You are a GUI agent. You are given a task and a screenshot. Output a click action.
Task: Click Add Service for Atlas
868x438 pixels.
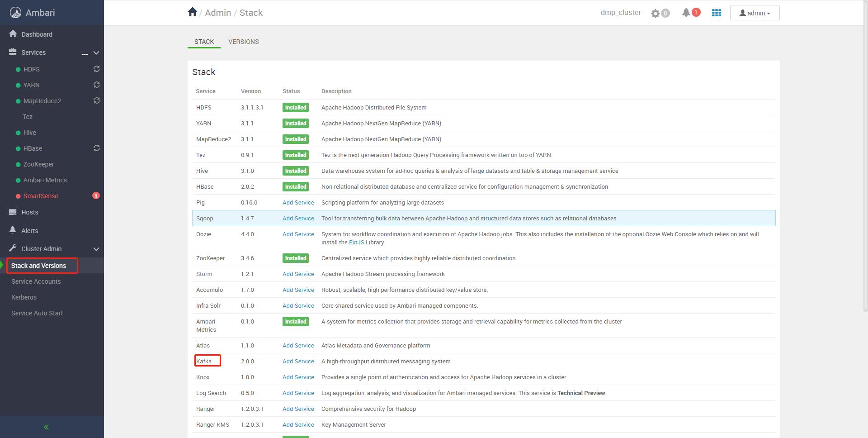pyautogui.click(x=298, y=345)
